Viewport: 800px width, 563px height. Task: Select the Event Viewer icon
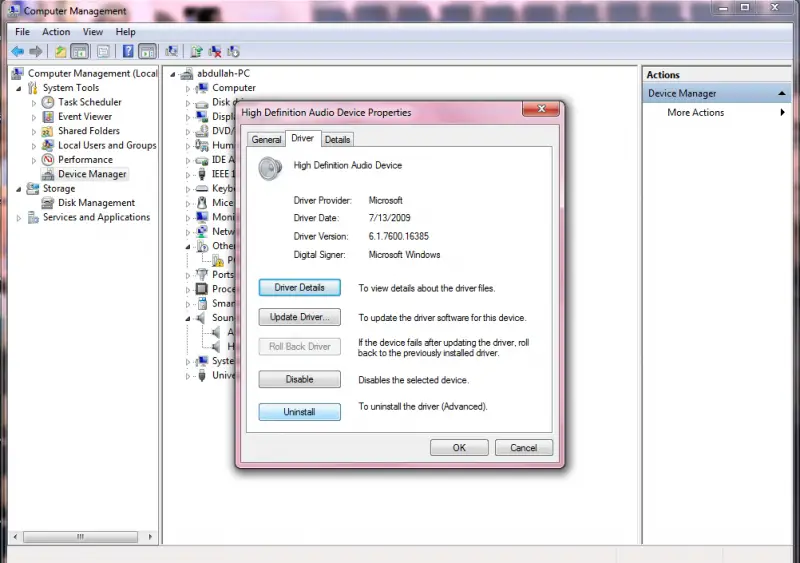[x=48, y=116]
